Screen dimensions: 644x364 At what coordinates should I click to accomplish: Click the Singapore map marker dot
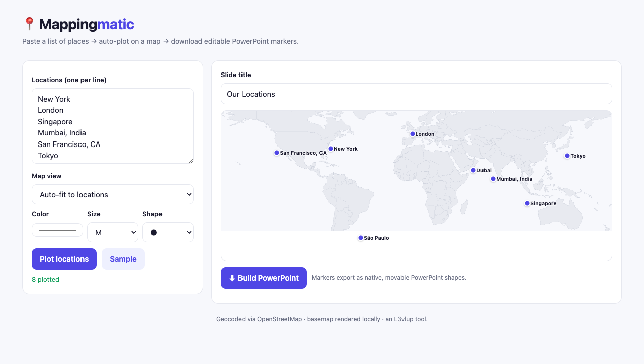pos(527,203)
